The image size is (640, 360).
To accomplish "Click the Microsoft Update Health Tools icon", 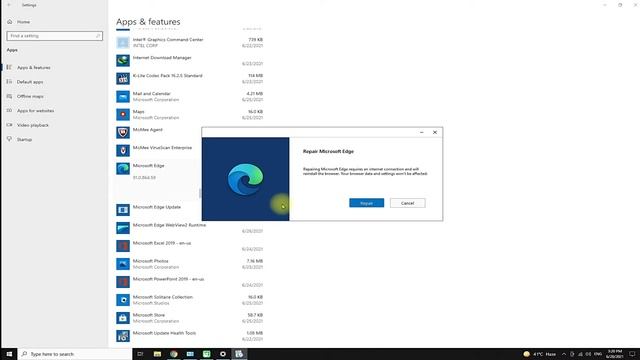I will pyautogui.click(x=123, y=336).
